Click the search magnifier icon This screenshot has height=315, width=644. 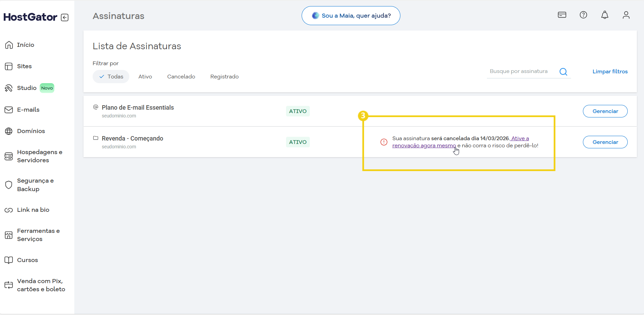563,72
